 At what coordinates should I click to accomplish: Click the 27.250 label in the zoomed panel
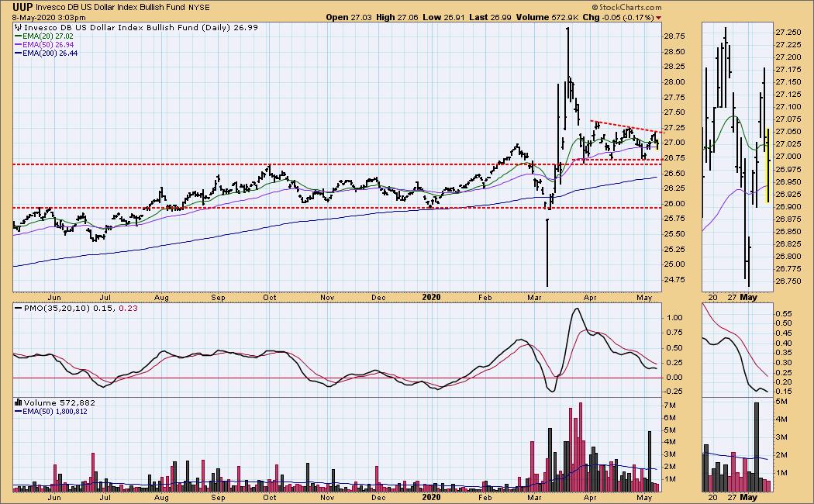click(788, 33)
